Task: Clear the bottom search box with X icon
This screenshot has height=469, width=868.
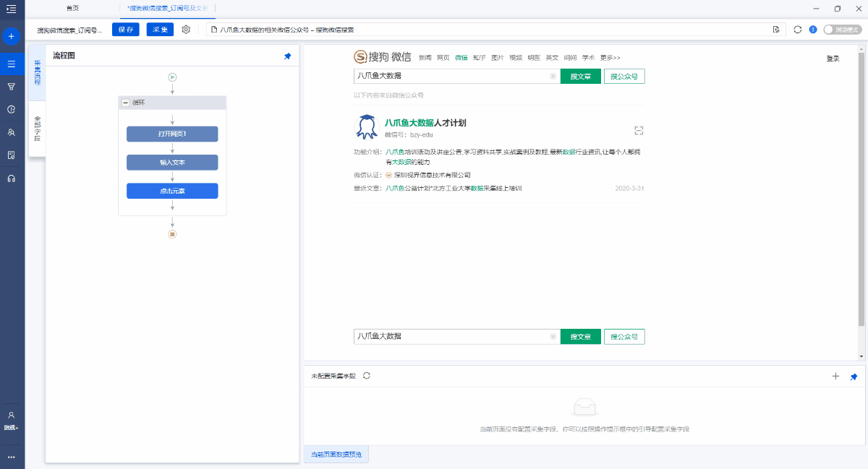Action: pos(553,336)
